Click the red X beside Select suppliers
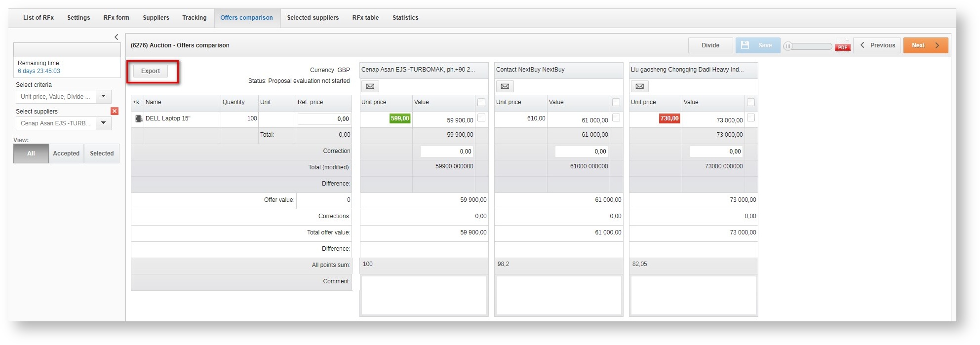Image resolution: width=980 pixels, height=345 pixels. pyautogui.click(x=115, y=111)
